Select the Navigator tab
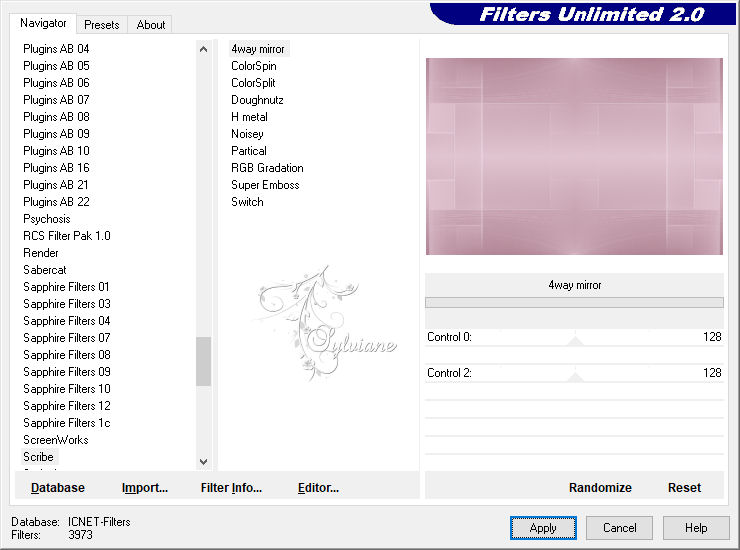 coord(43,23)
